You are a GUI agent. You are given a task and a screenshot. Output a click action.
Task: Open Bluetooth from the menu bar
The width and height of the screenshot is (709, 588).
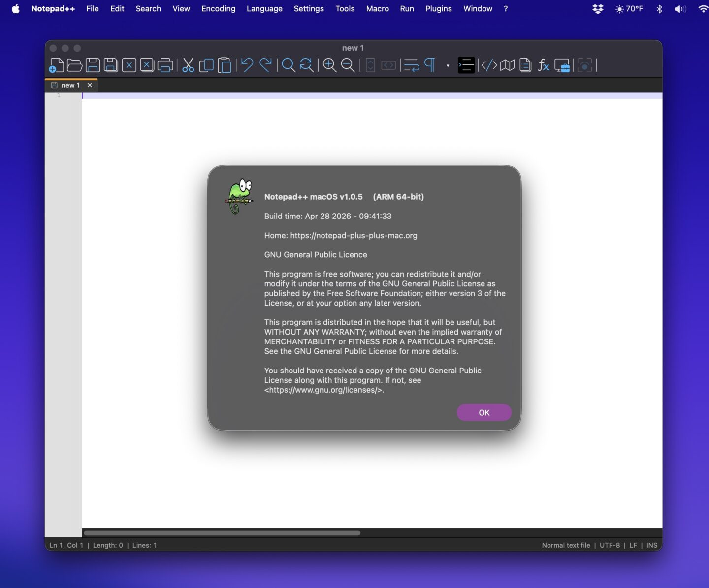(x=659, y=9)
